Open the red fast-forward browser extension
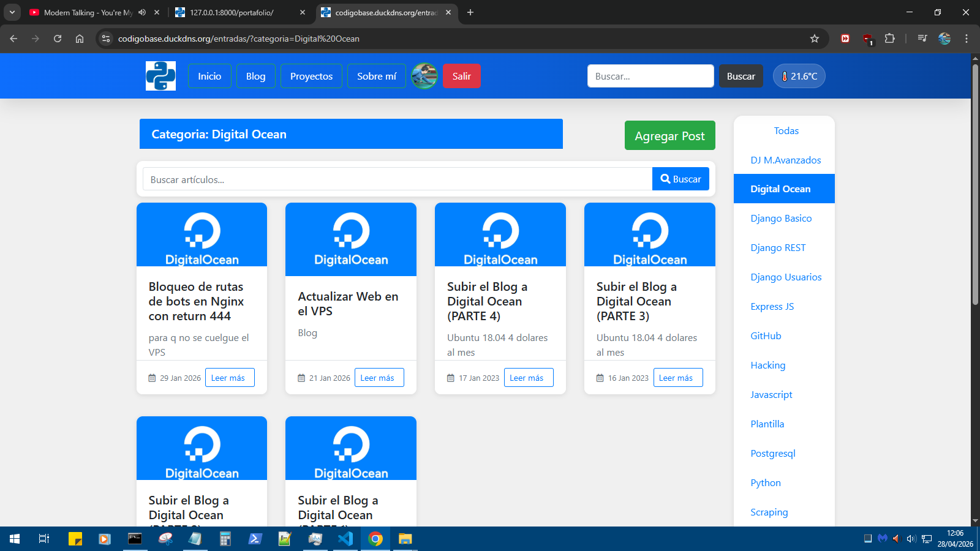980x551 pixels. point(845,39)
